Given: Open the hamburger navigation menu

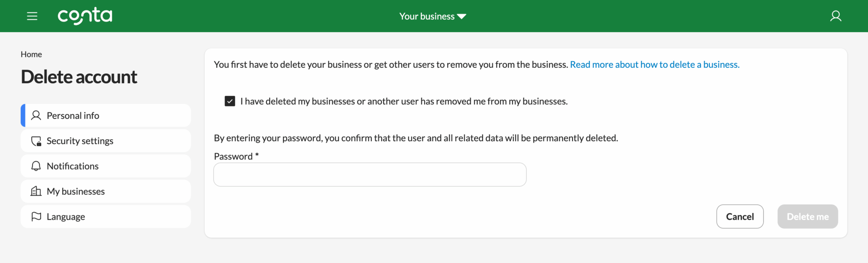Looking at the screenshot, I should [x=32, y=16].
